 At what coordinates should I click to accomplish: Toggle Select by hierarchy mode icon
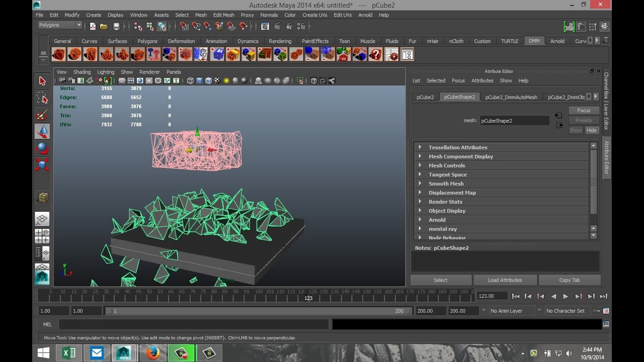coord(137,26)
